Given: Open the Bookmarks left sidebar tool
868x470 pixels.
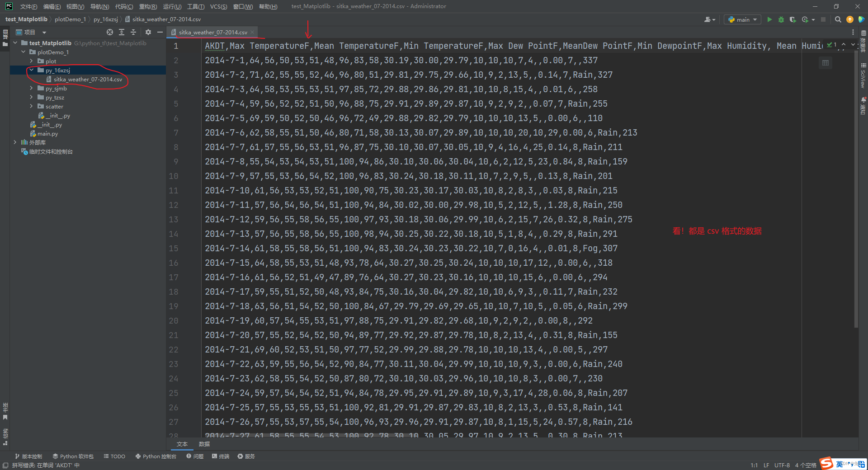Looking at the screenshot, I should tap(5, 411).
